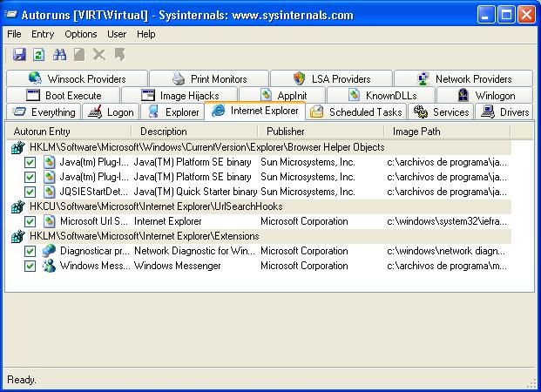Uncheck the first Java(tm) Plug-I... entry
Screen dimensions: 541x392
tap(30, 162)
